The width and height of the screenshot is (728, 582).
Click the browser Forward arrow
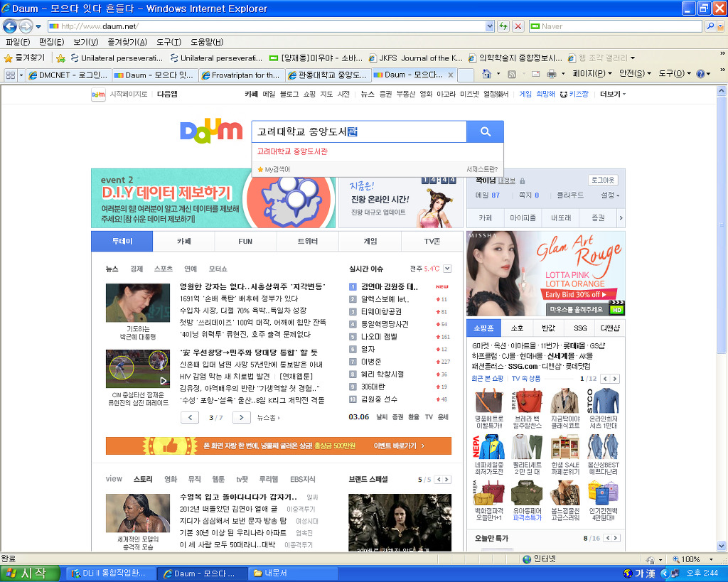pos(26,26)
